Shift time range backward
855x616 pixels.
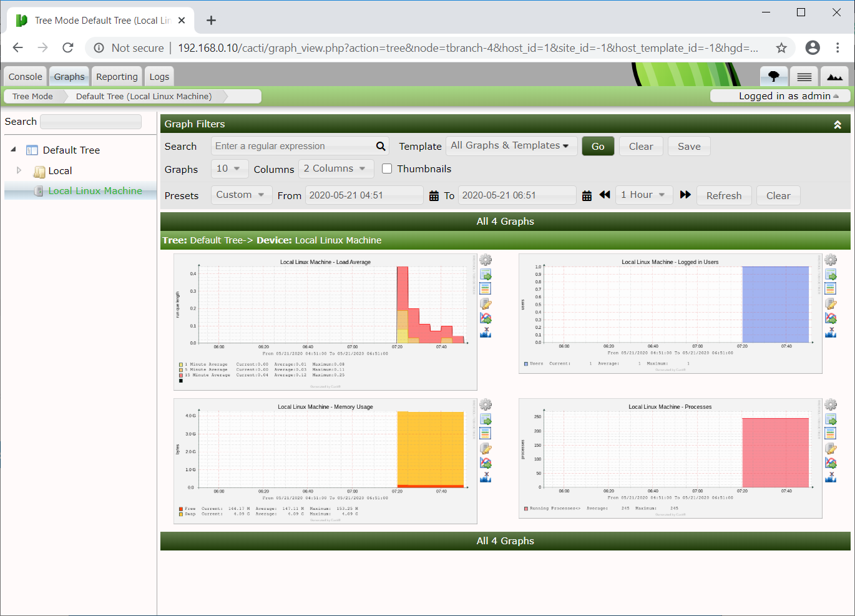pyautogui.click(x=605, y=195)
